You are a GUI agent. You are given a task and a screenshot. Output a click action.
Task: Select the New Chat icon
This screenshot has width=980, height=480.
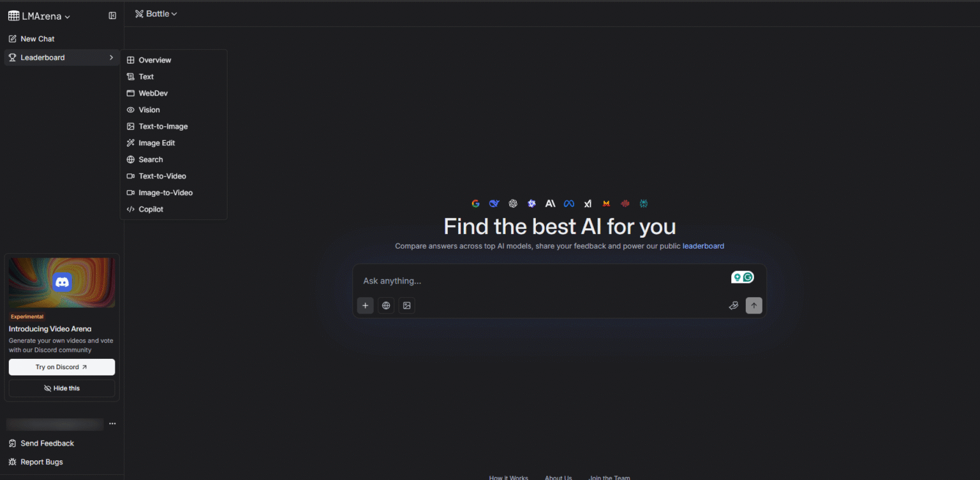click(x=11, y=39)
